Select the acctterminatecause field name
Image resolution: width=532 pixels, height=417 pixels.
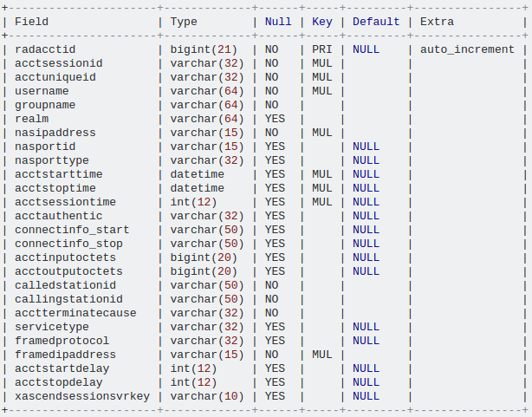coord(75,313)
